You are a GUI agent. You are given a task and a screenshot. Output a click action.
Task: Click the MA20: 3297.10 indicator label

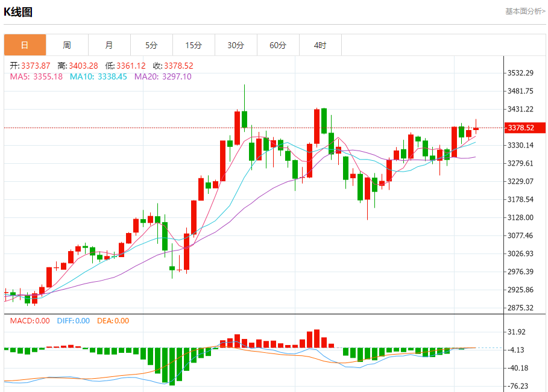tap(163, 76)
